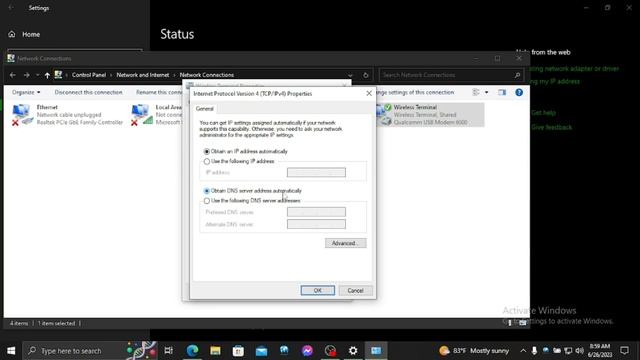Screen dimensions: 640x360
Task: Open the Organize menu
Action: pyautogui.click(x=26, y=92)
